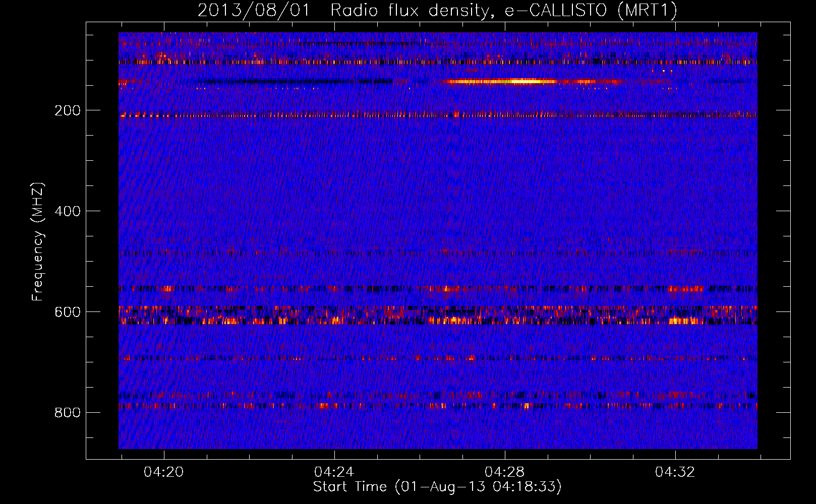The image size is (816, 504).
Task: Click the 04:28 time tick label
Action: coord(505,472)
